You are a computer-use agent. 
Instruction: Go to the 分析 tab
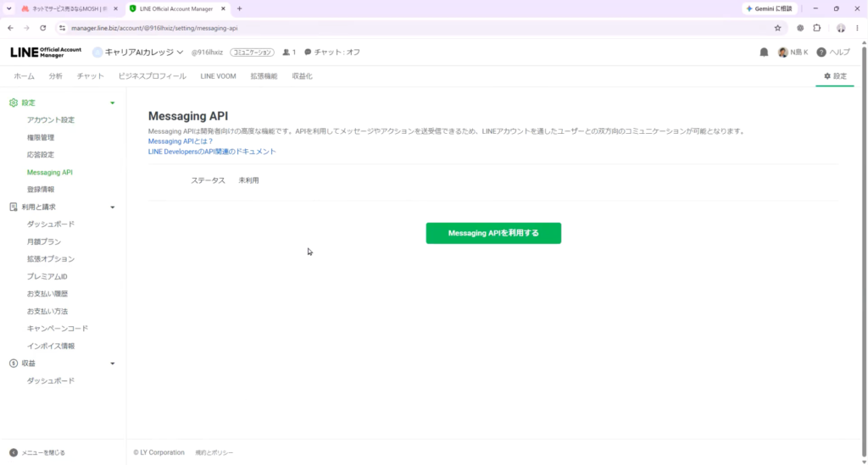pos(55,76)
